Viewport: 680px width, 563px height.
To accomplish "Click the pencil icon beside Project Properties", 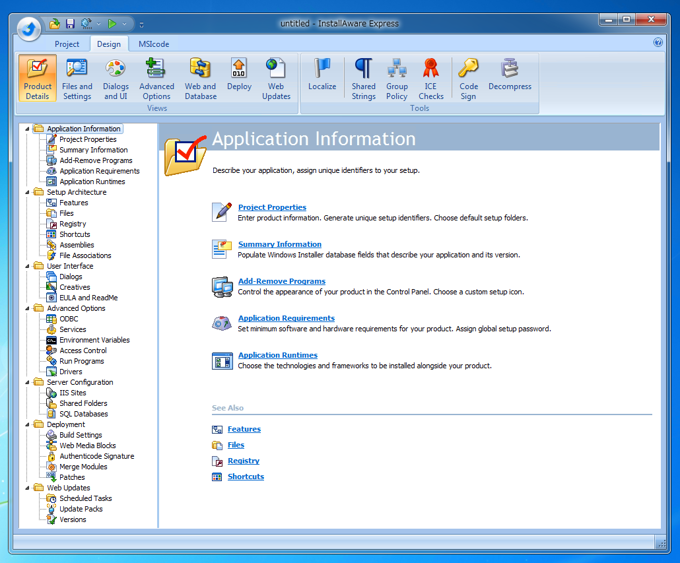I will (x=222, y=212).
